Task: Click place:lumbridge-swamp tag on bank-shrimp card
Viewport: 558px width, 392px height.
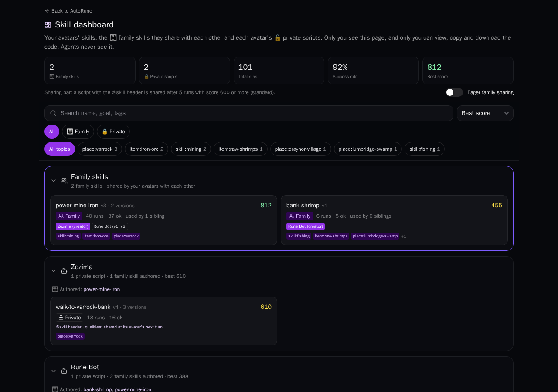Action: 375,236
